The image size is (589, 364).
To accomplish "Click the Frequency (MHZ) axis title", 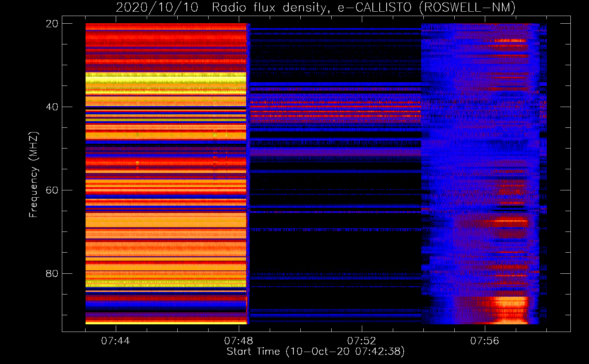I will (33, 174).
